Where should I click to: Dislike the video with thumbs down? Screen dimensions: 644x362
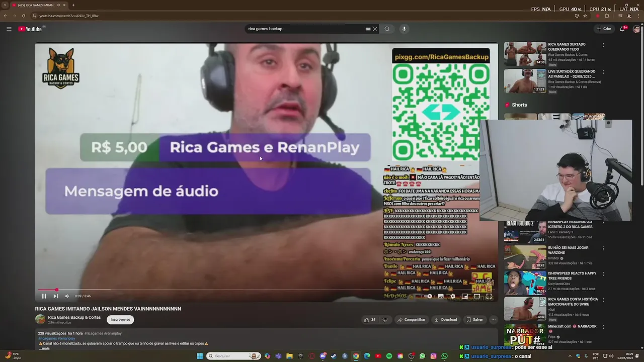coord(385,320)
